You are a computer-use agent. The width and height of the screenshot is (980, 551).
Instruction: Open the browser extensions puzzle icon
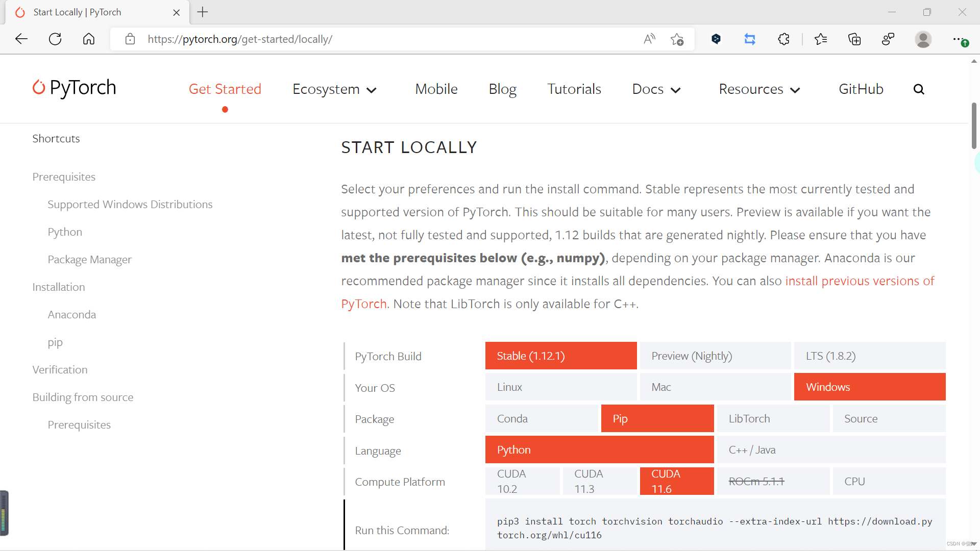pyautogui.click(x=783, y=39)
